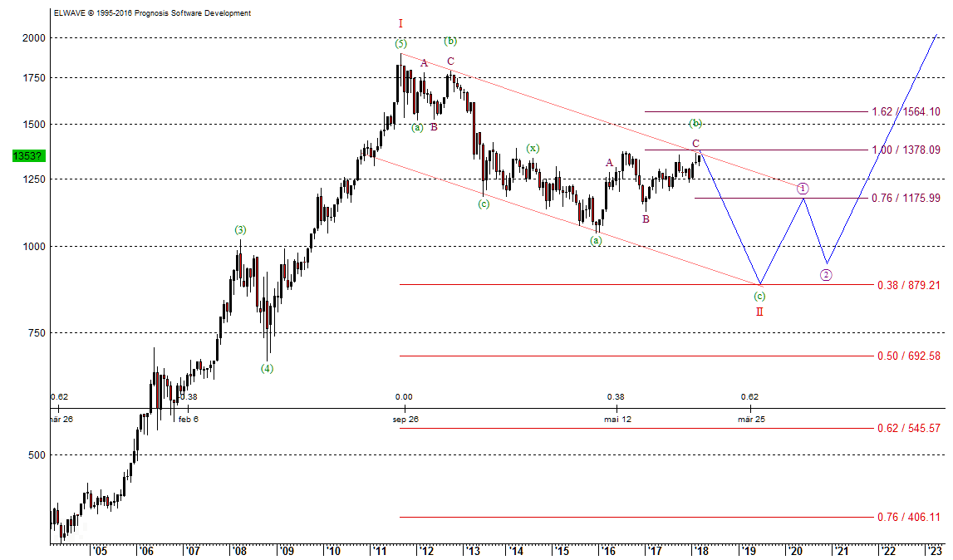The width and height of the screenshot is (953, 560).
Task: Click the red wave I label at the peak
Action: [400, 24]
